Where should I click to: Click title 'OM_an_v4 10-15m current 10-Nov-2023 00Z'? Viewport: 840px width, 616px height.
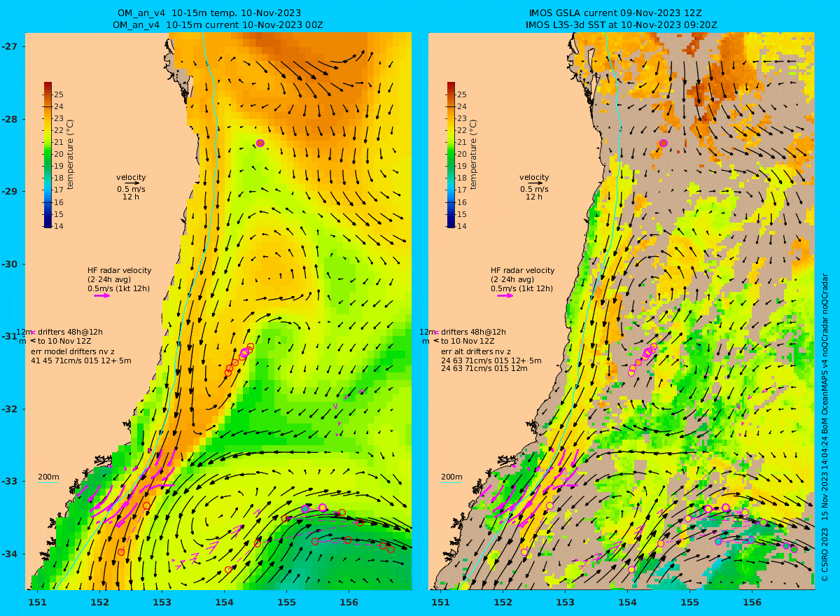click(x=218, y=25)
